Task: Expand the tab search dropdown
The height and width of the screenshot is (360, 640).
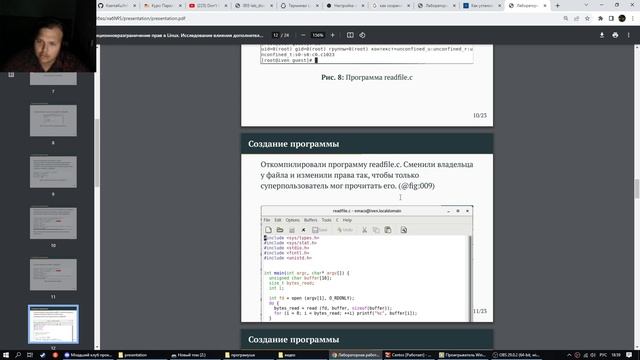Action: 586,5
